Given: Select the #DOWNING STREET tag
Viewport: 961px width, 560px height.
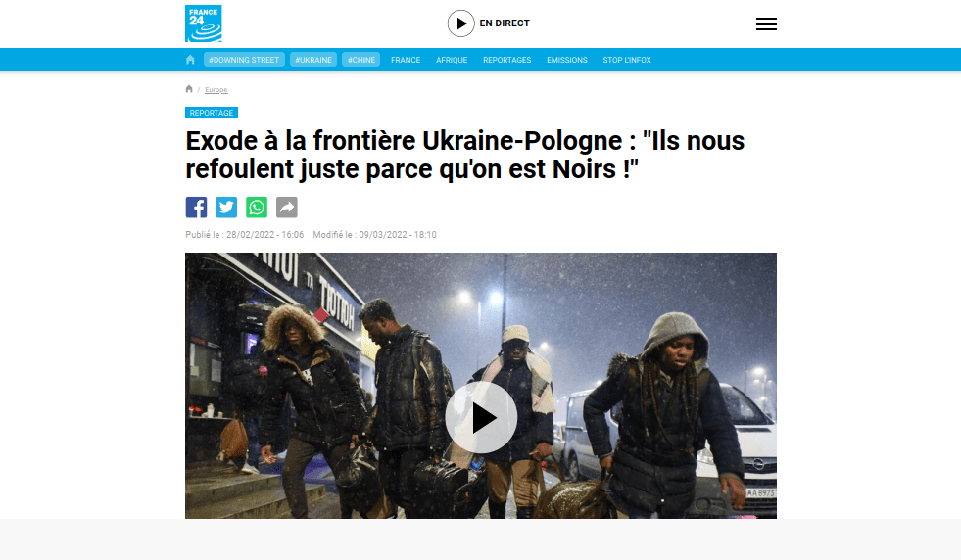Looking at the screenshot, I should click(244, 60).
